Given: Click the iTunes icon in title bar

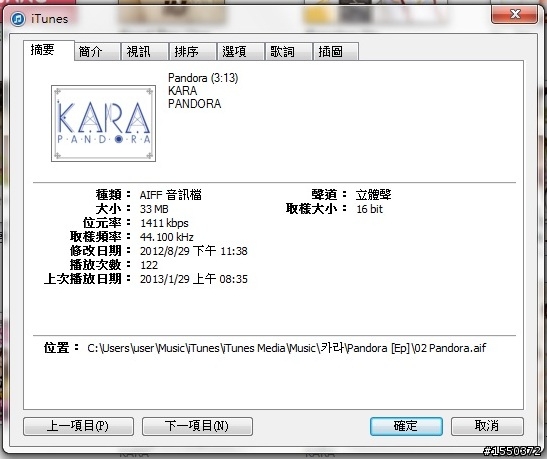Looking at the screenshot, I should pyautogui.click(x=18, y=18).
